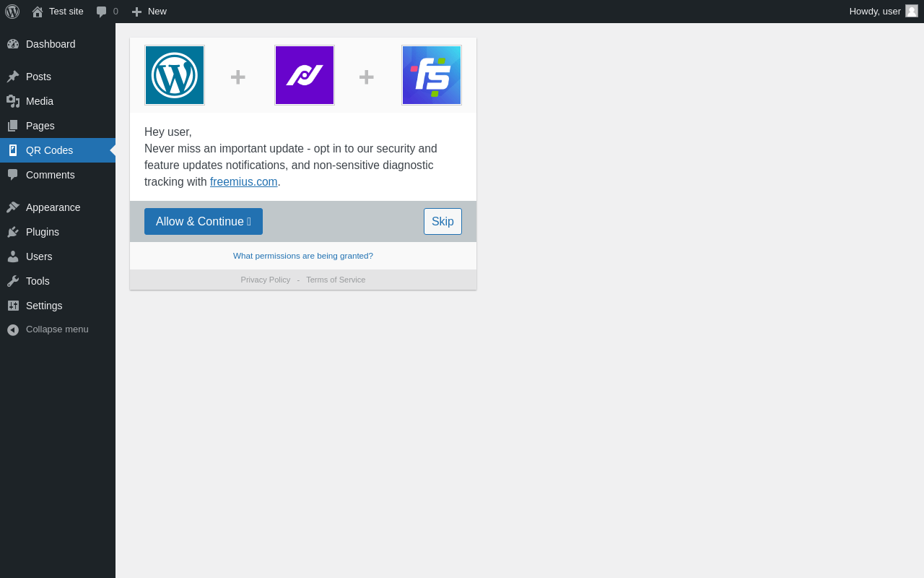924x578 pixels.
Task: Click the Pages icon in sidebar
Action: 13,126
